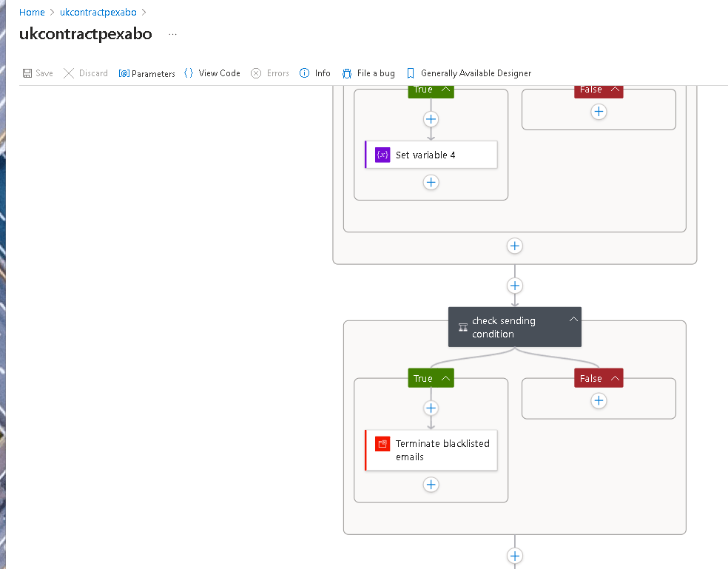Open ukcontractpexabo breadcrumb link
728x569 pixels.
click(98, 13)
